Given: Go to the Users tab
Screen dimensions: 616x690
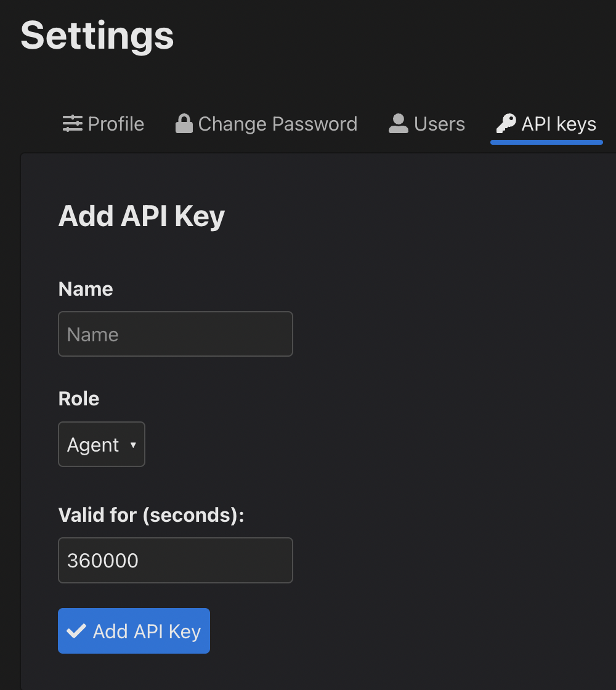Looking at the screenshot, I should pos(439,124).
